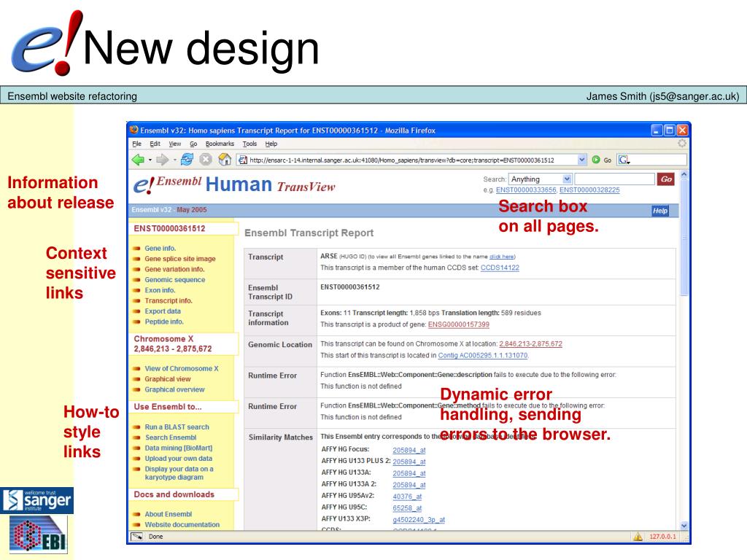
Task: Open Upload your own data link
Action: (x=179, y=459)
